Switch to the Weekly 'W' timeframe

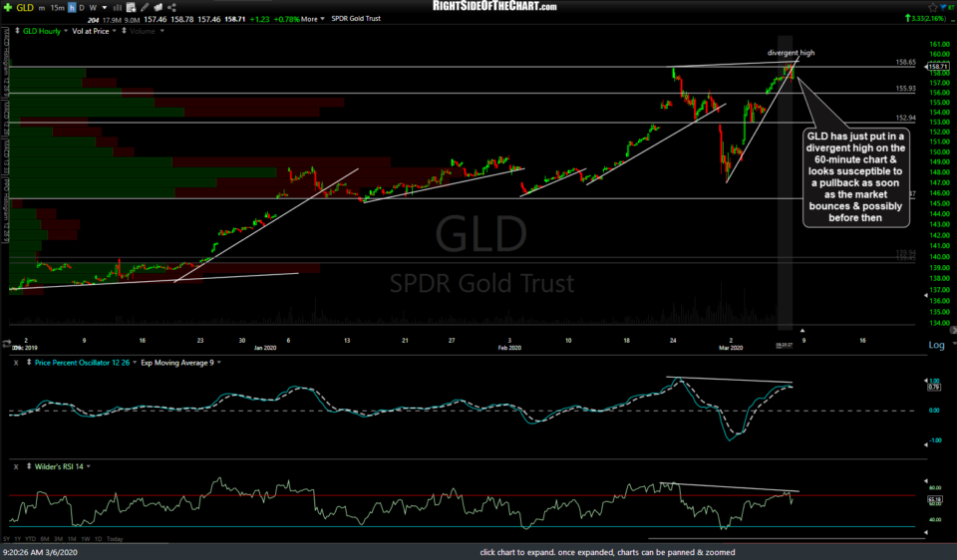[x=93, y=8]
